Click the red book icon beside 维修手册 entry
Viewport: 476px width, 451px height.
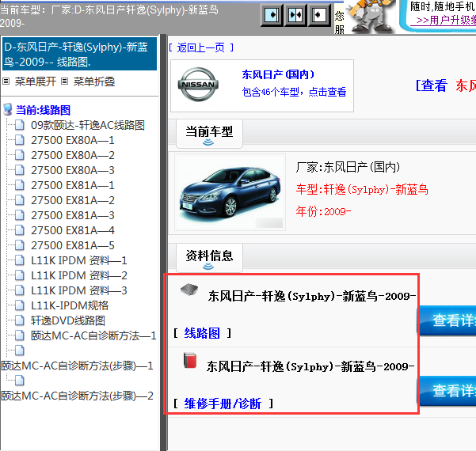click(x=190, y=360)
